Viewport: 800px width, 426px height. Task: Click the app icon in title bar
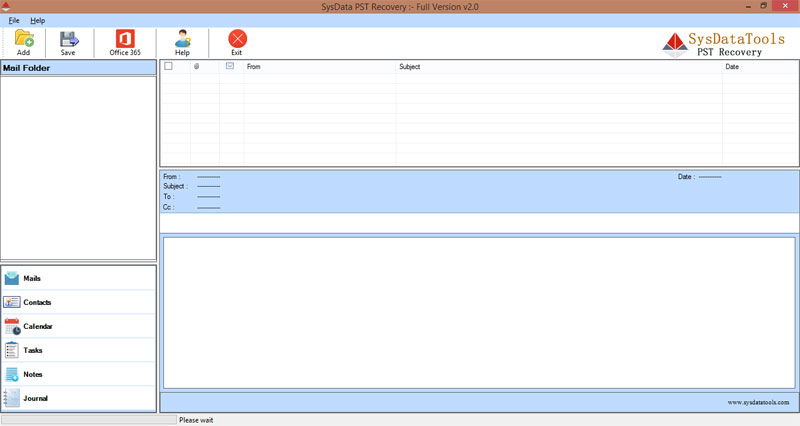(x=6, y=6)
